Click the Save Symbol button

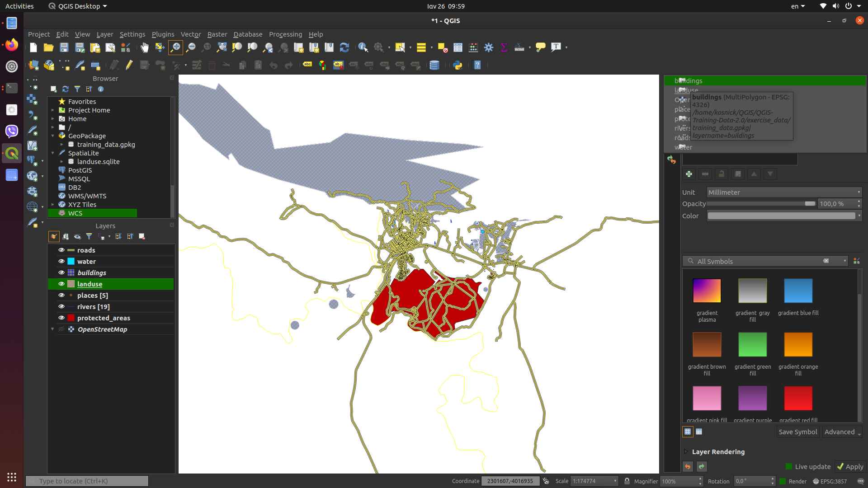tap(797, 432)
